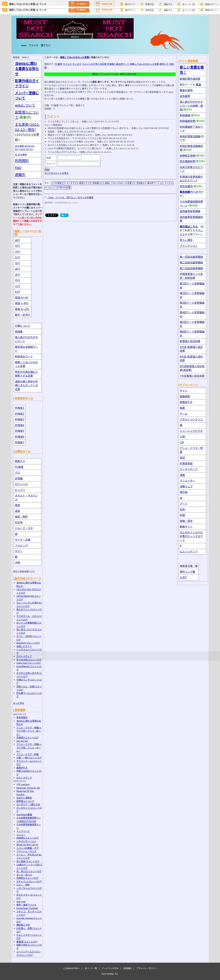Open the コメントログ有りの記事 tag chip

click(58, 188)
